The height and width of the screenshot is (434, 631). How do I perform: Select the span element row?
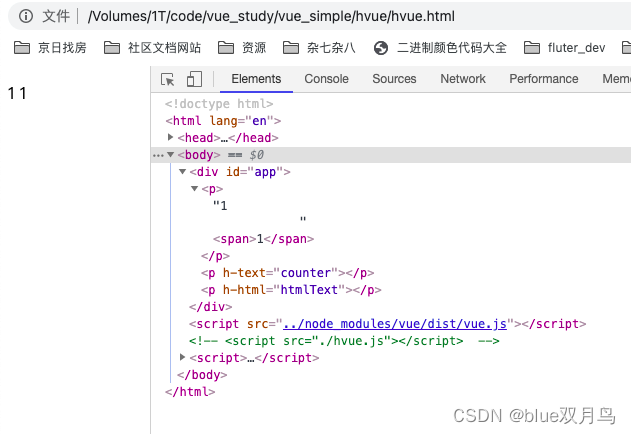[x=264, y=239]
